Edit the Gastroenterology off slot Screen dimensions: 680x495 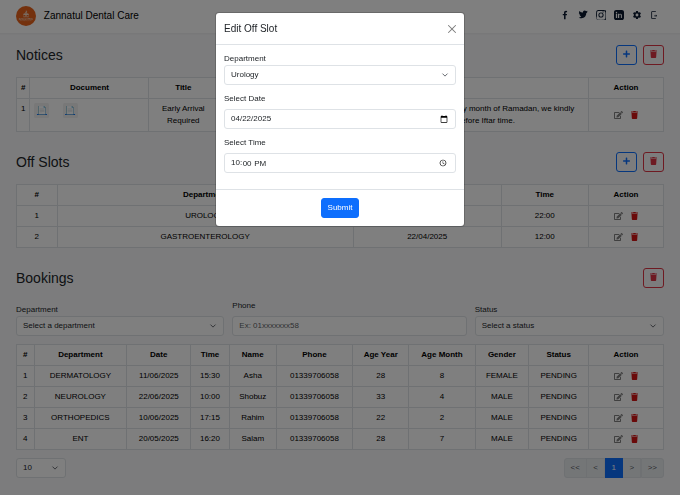pos(618,237)
